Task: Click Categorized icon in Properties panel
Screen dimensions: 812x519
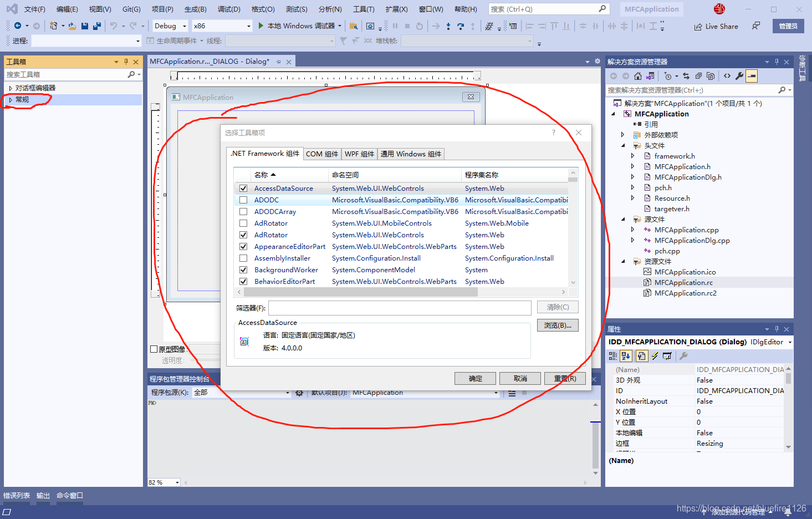Action: (x=613, y=356)
